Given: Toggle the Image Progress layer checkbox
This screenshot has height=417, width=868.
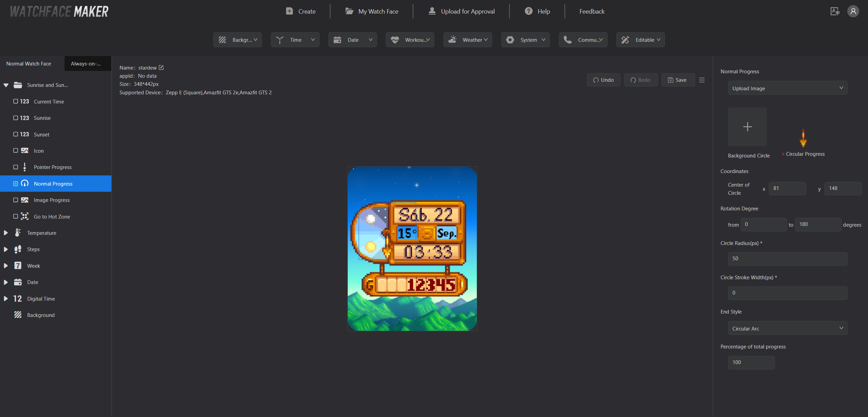Looking at the screenshot, I should click(16, 200).
